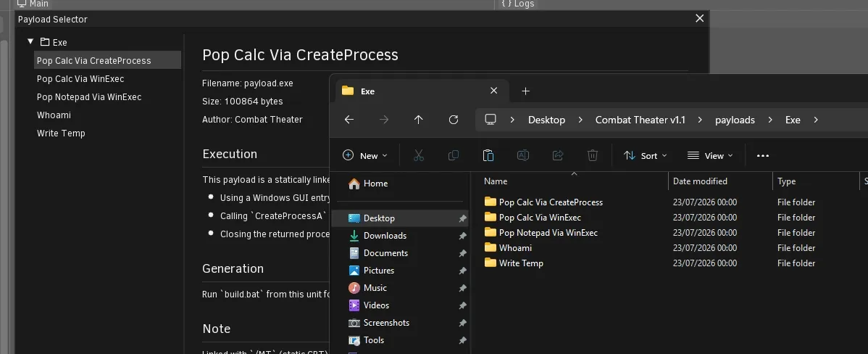The height and width of the screenshot is (354, 868).
Task: Sort by the Type column header
Action: (815, 181)
